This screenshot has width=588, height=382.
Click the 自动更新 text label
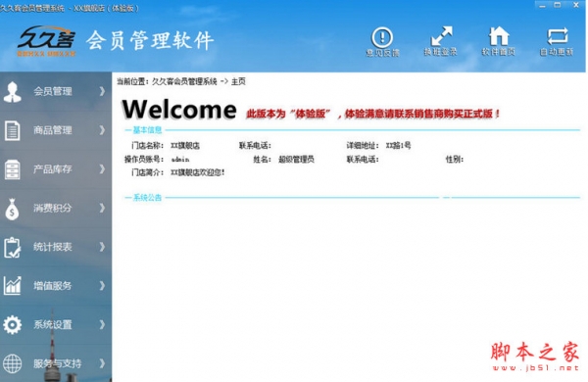pos(557,52)
